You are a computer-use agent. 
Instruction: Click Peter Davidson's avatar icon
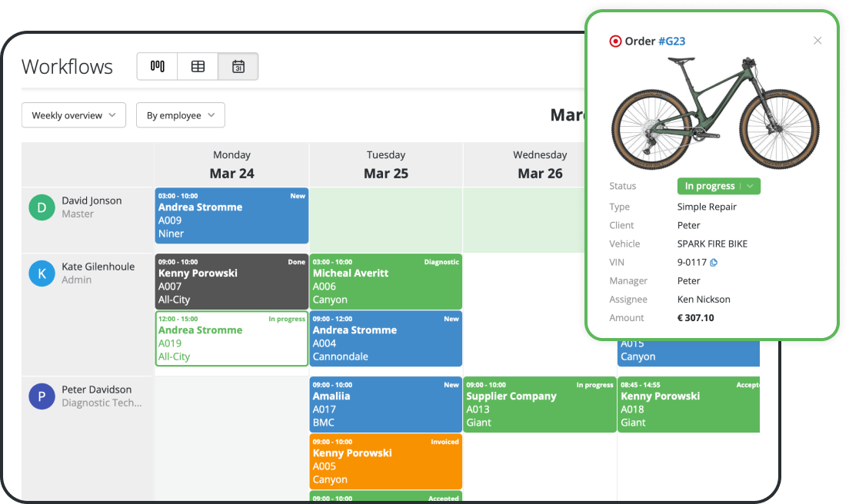point(42,396)
